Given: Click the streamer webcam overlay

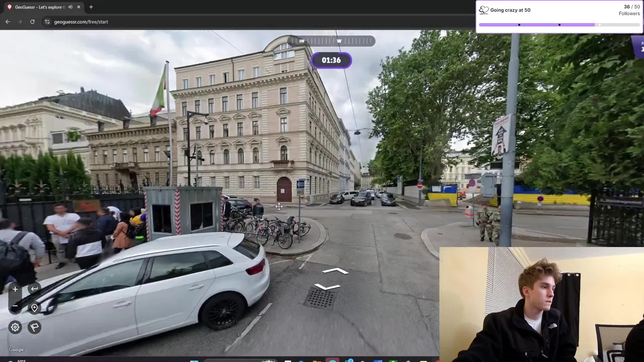Looking at the screenshot, I should pyautogui.click(x=541, y=304).
